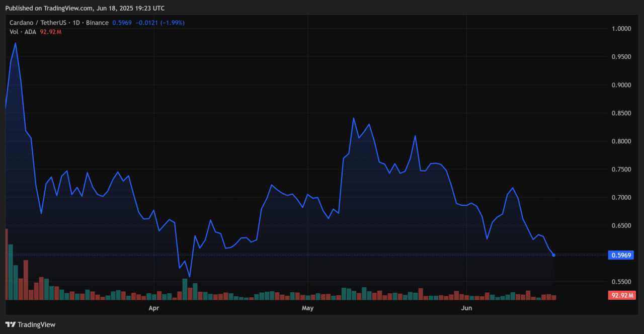Click the 0.6500 price scale label
The image size is (644, 334).
coord(620,226)
